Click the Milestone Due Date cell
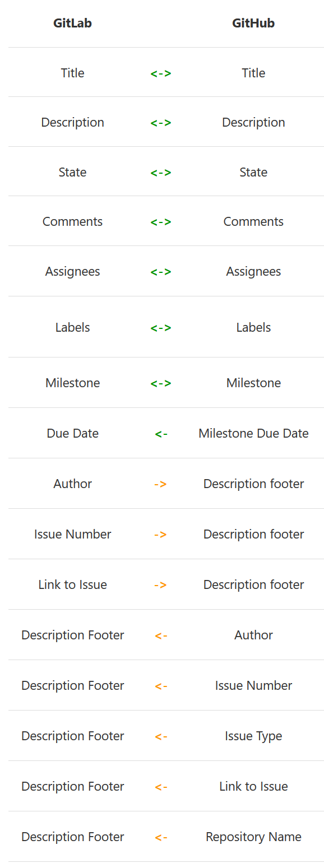 point(253,433)
